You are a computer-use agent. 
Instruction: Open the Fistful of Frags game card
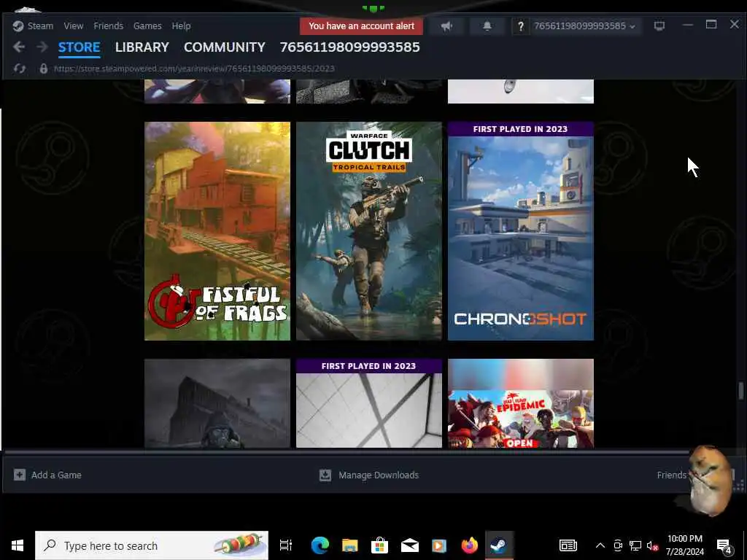[217, 231]
